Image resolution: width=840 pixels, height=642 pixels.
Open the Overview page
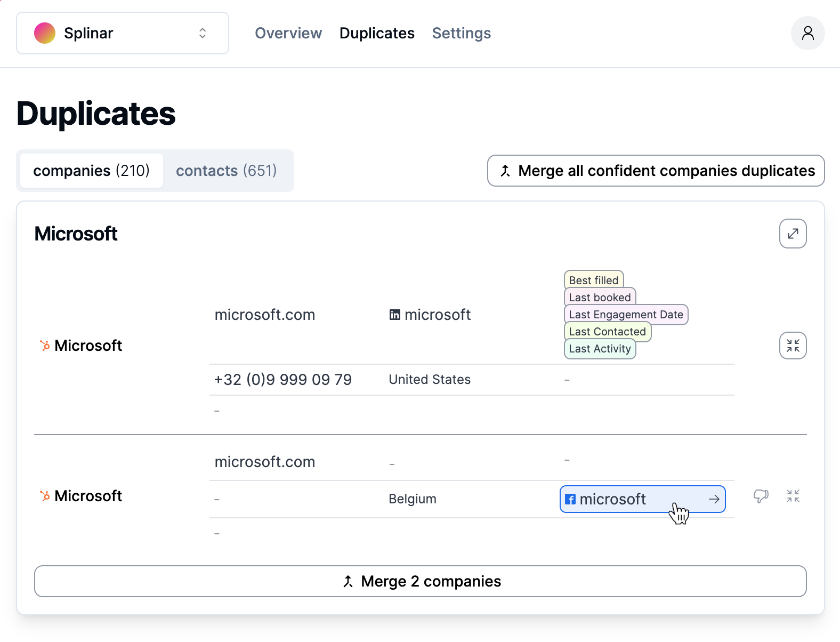coord(288,33)
